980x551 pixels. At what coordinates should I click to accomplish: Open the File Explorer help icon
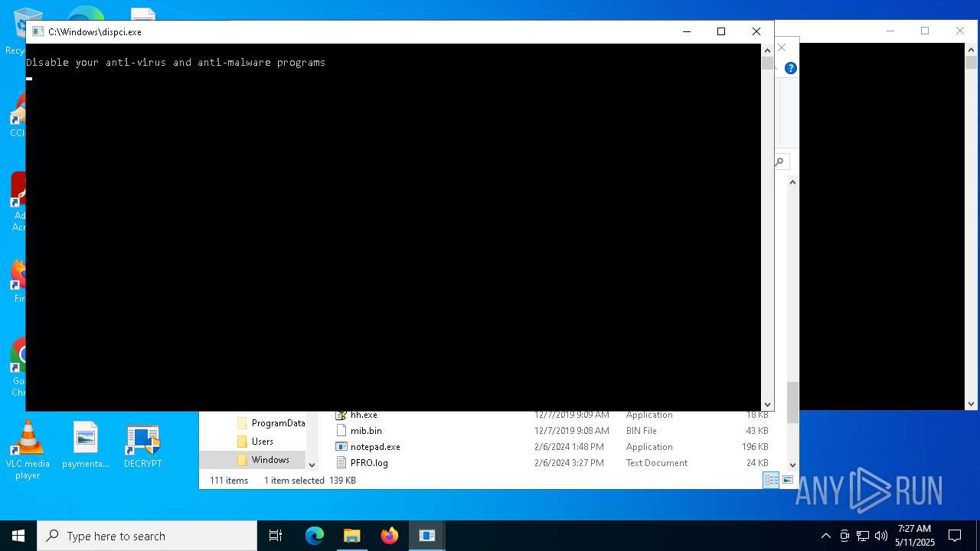point(791,68)
